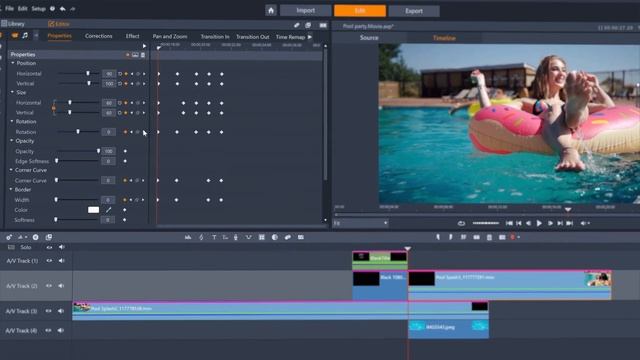Screen dimensions: 640x360
Task: Collapse the Opacity property group
Action: (x=12, y=140)
